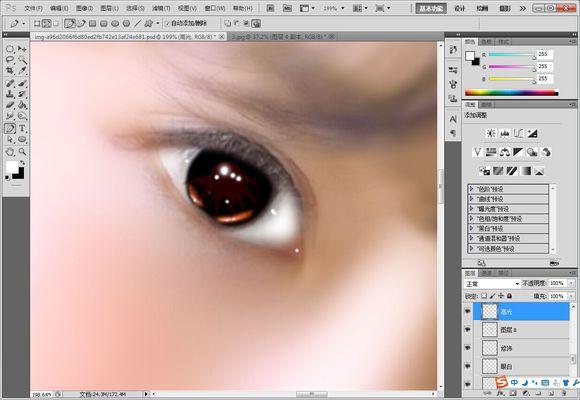The width and height of the screenshot is (580, 400).
Task: Switch to the 3.jpg document tab
Action: click(x=279, y=37)
